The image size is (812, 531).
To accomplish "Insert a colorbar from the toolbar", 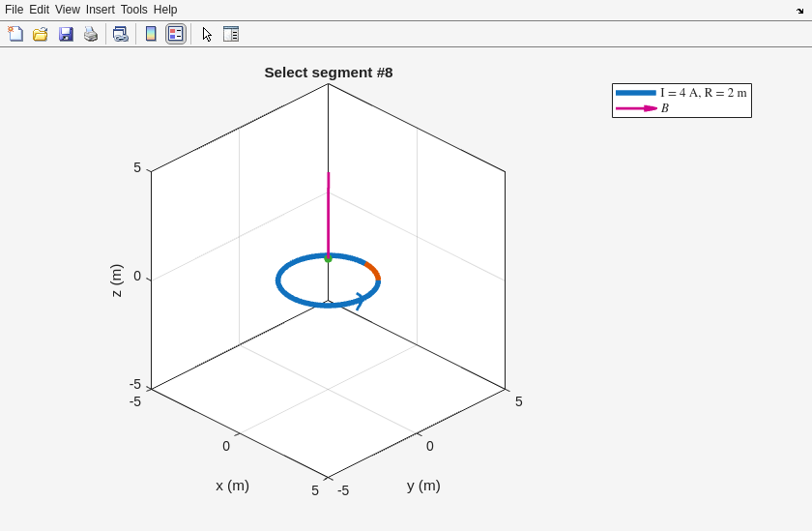I will coord(151,34).
